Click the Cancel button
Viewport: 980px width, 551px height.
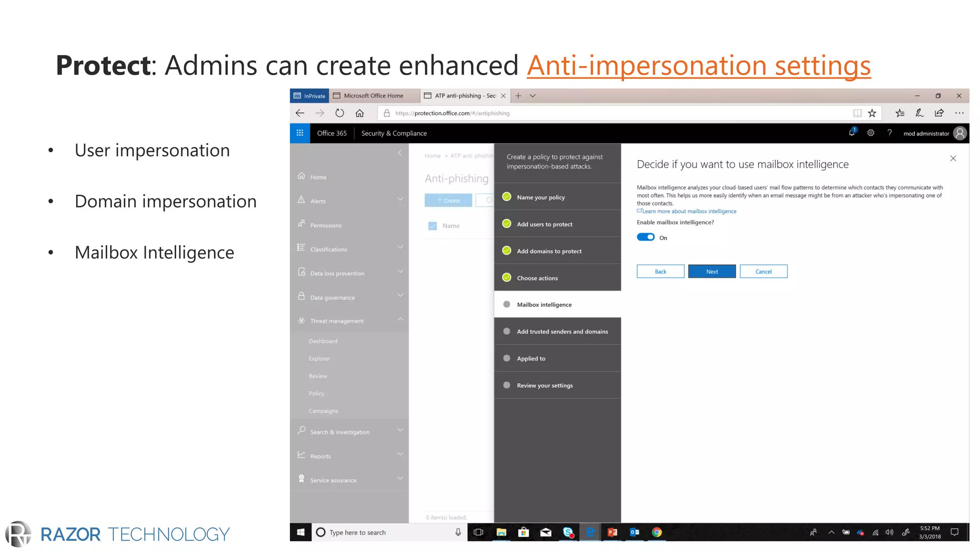click(x=764, y=271)
